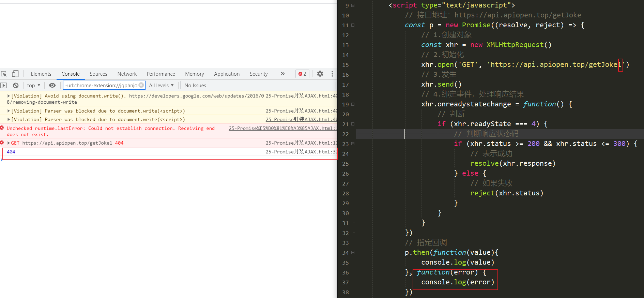Open source link beside the 404 log
The image size is (644, 298).
coord(301,152)
